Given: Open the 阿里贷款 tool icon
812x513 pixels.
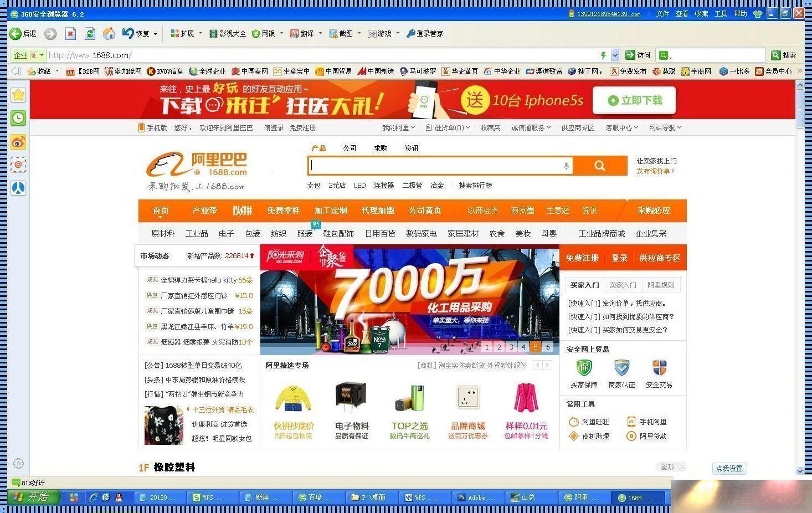Looking at the screenshot, I should point(631,437).
